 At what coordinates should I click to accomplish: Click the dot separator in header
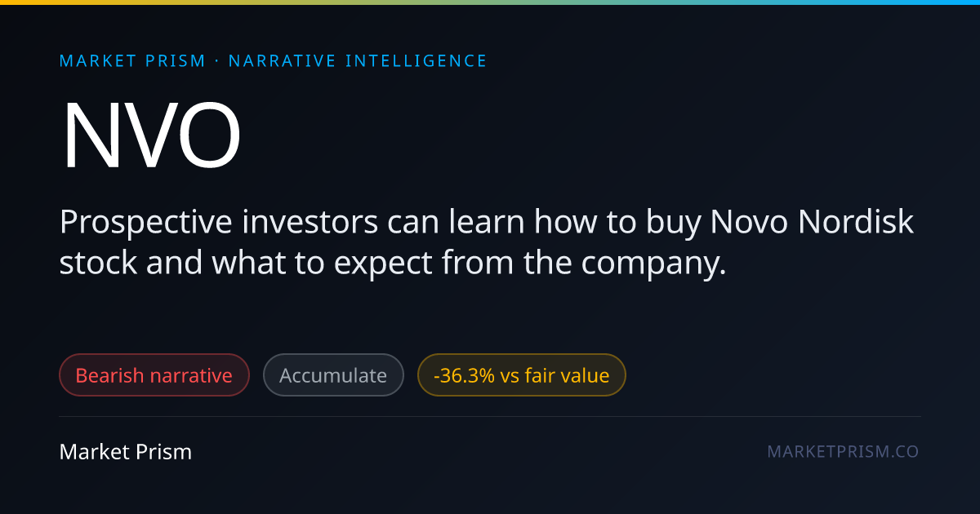pyautogui.click(x=217, y=61)
